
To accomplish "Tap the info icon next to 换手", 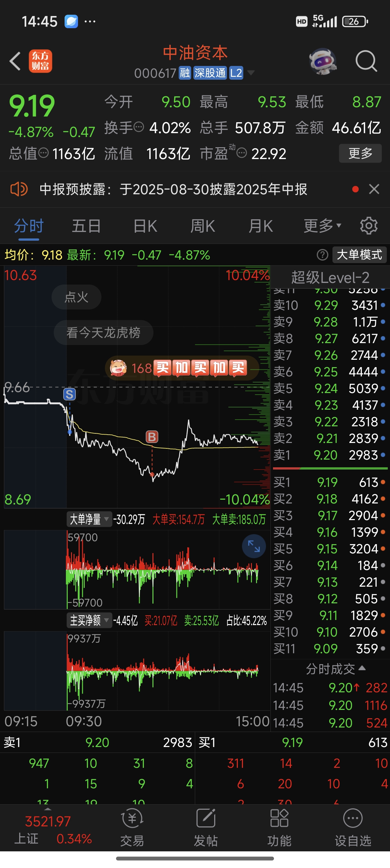I will (x=139, y=127).
